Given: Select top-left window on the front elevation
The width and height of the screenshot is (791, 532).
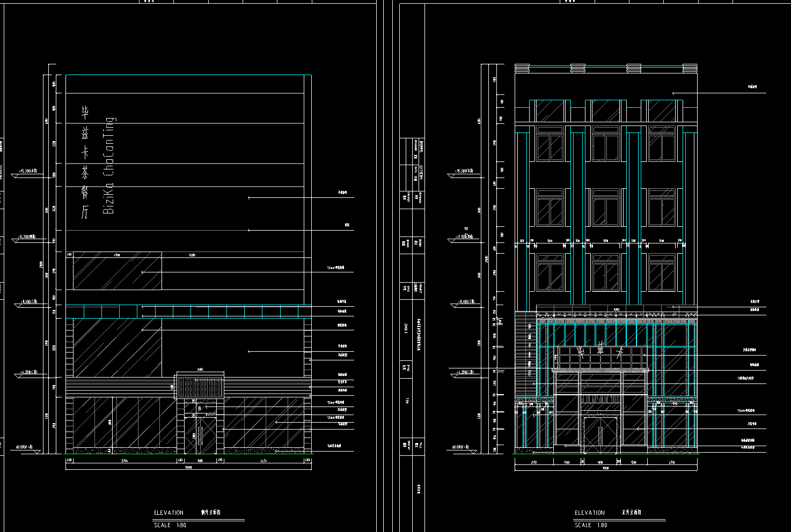Looking at the screenshot, I should [550, 147].
